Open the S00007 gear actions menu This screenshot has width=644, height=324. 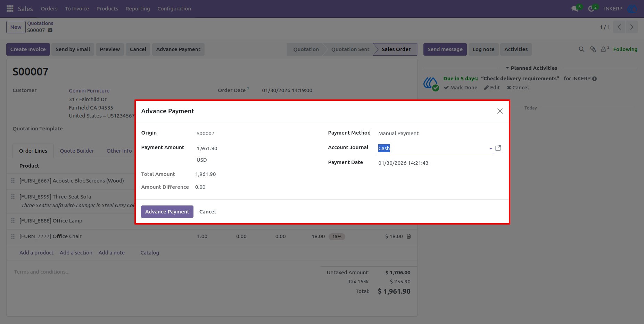tap(50, 30)
